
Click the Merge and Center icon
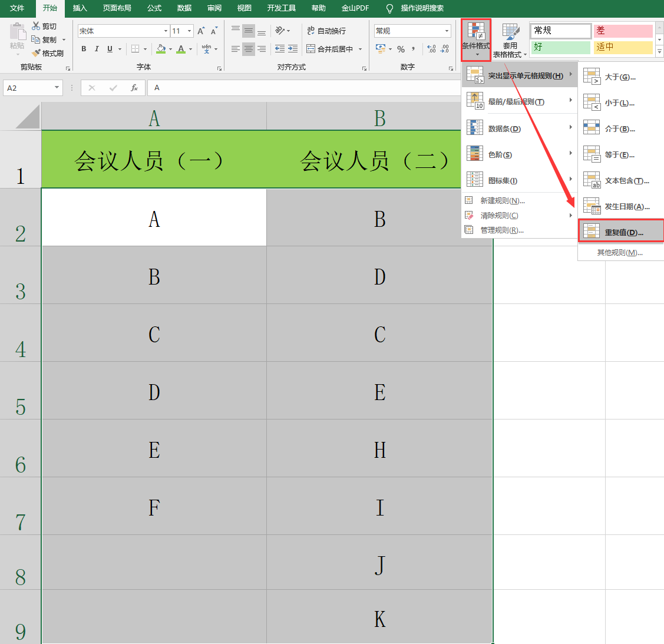311,49
